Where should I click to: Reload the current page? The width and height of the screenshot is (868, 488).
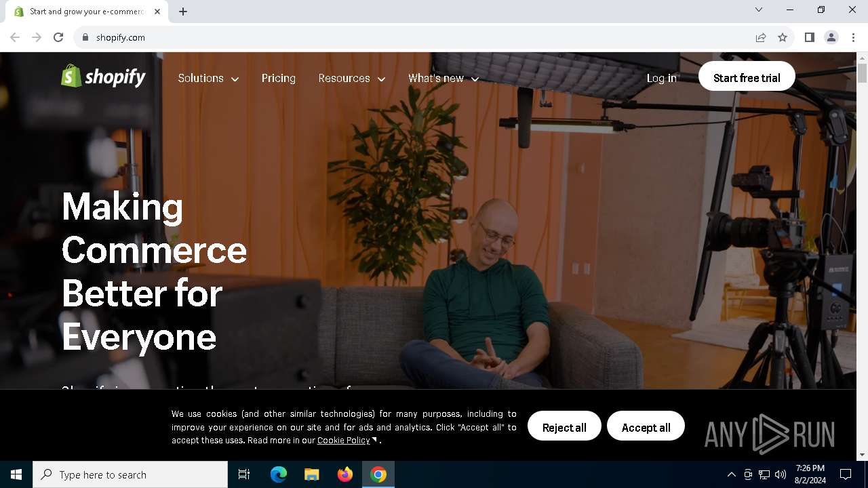tap(58, 37)
